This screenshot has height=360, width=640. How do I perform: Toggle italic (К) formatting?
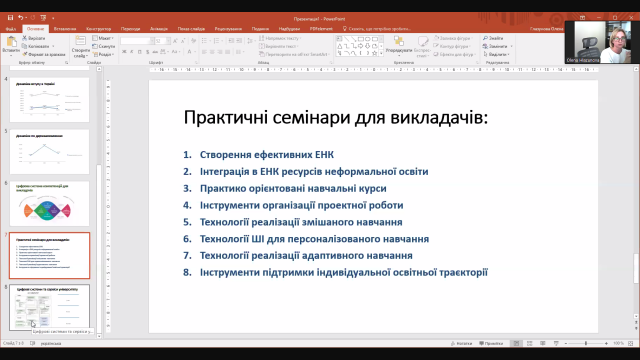(132, 52)
